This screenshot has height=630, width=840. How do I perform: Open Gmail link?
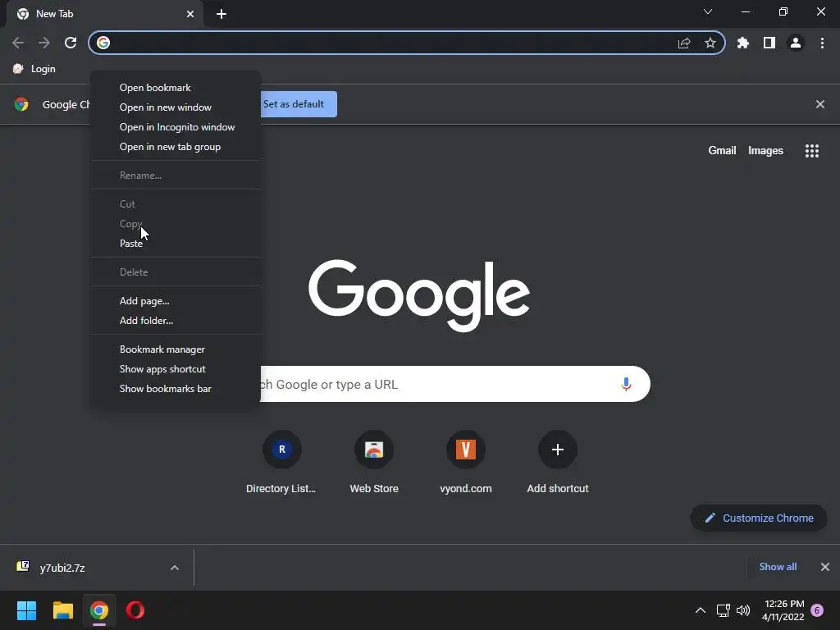pos(722,151)
